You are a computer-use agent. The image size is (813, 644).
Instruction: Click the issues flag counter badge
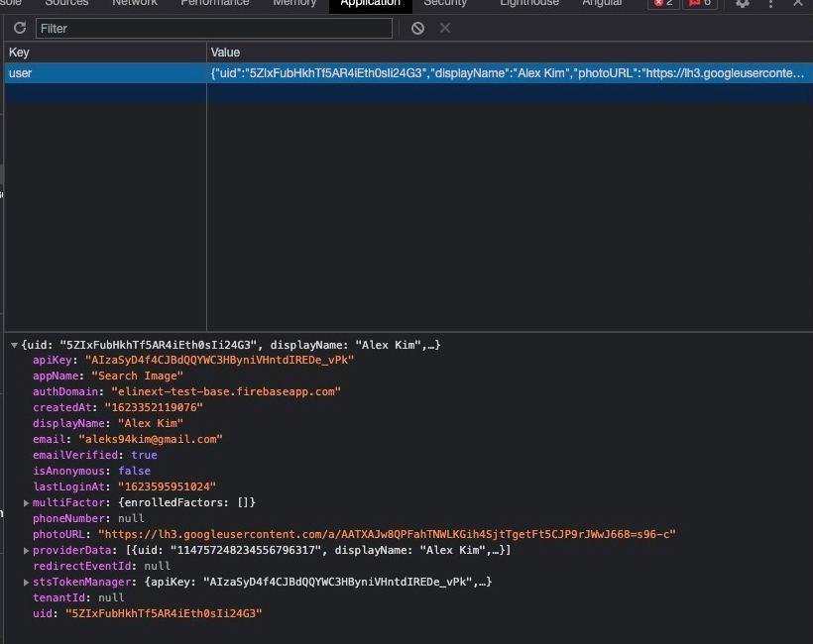[x=700, y=4]
